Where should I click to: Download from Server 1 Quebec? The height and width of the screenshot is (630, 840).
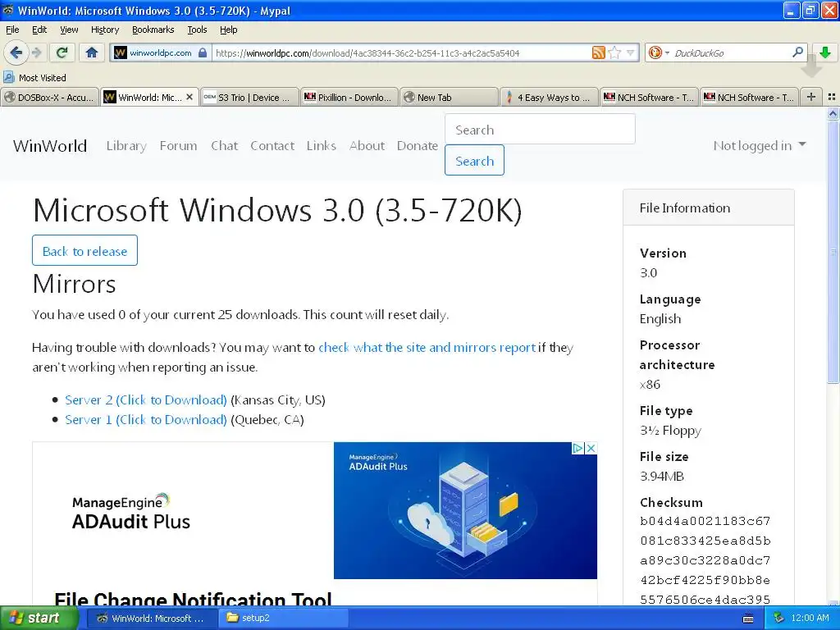coord(146,419)
